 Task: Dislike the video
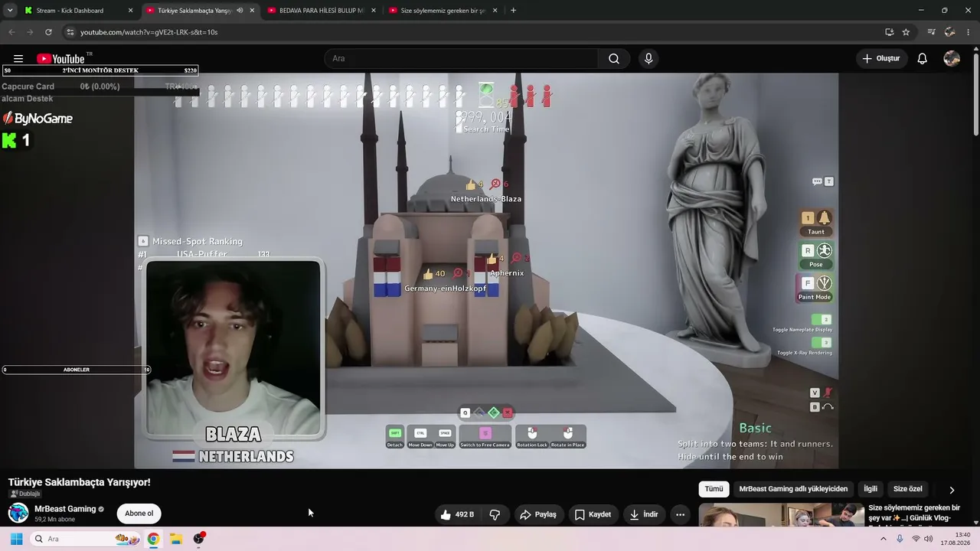pyautogui.click(x=495, y=514)
